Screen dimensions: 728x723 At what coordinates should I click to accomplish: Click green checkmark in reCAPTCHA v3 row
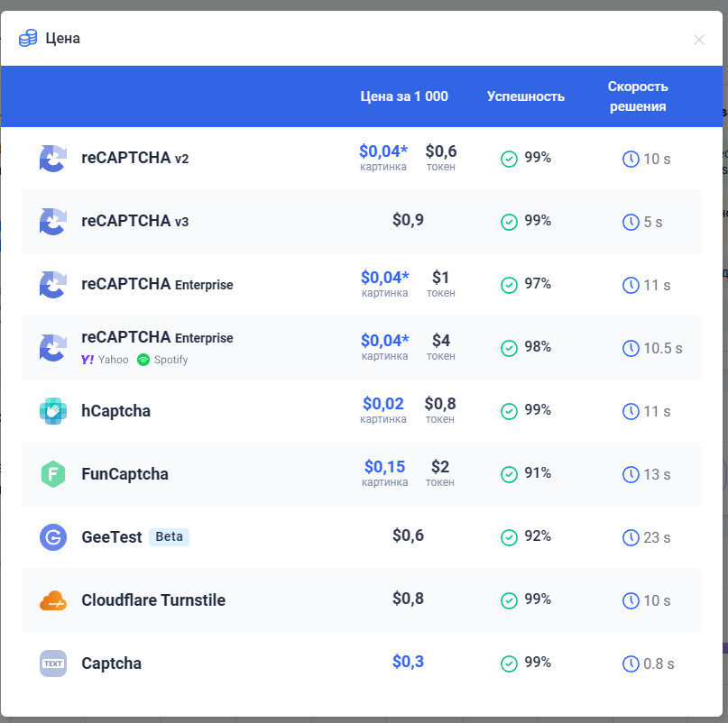pos(509,222)
